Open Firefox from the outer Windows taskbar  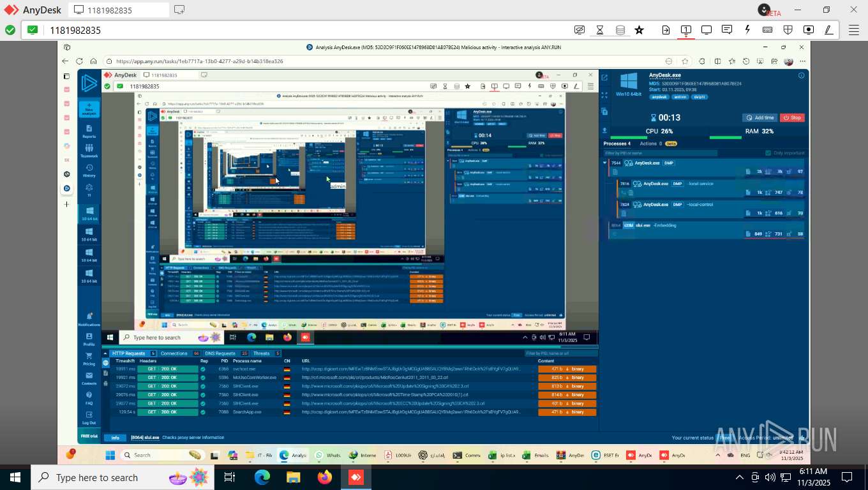[325, 477]
